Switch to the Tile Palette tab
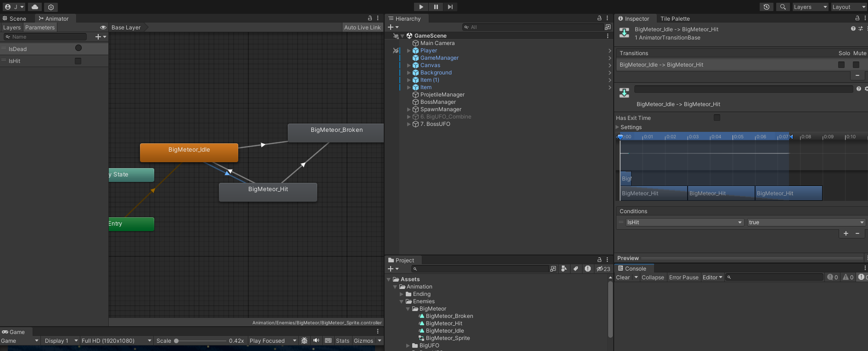The image size is (868, 351). coord(675,18)
